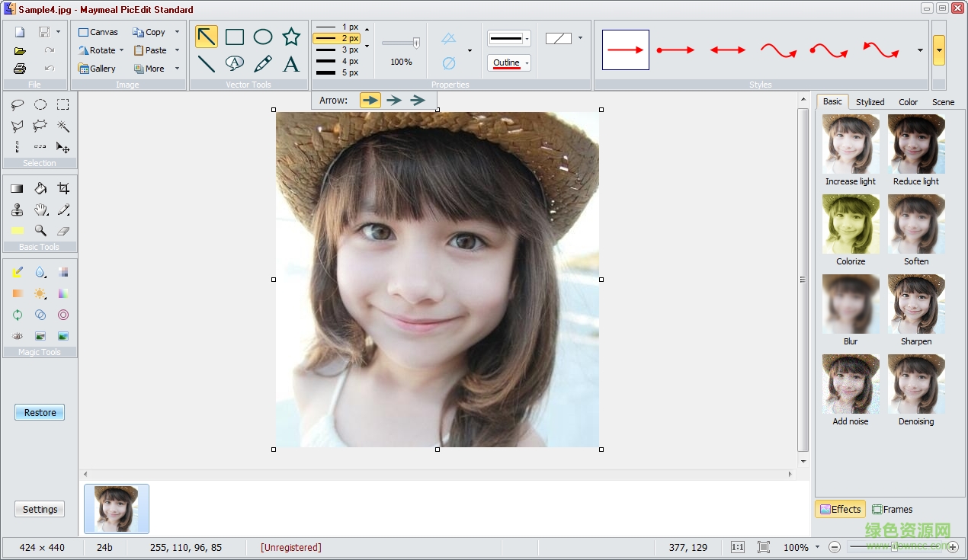Select the paint bucket fill tool

tap(40, 188)
